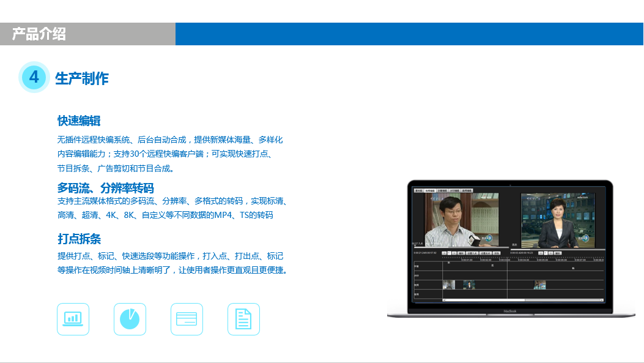This screenshot has height=363, width=644.
Task: Click the timeline horizontal scrollbar thumb
Action: [x=485, y=300]
